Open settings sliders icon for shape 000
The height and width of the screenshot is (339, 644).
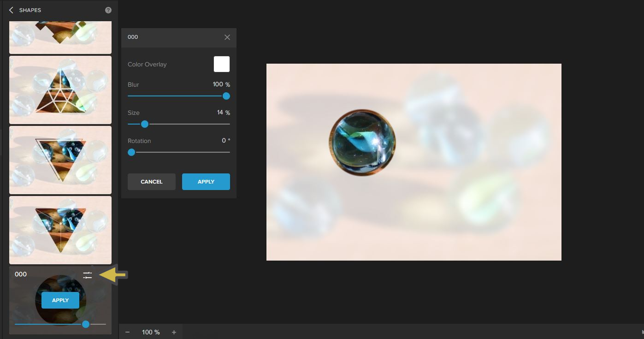point(88,275)
